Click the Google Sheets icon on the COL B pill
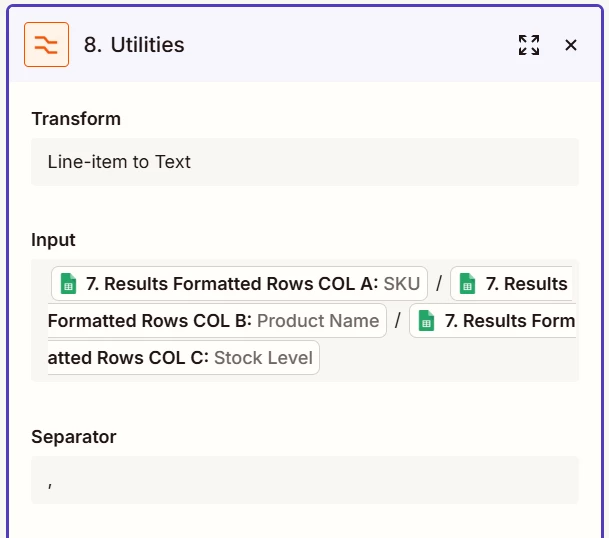This screenshot has height=538, width=609. (467, 284)
